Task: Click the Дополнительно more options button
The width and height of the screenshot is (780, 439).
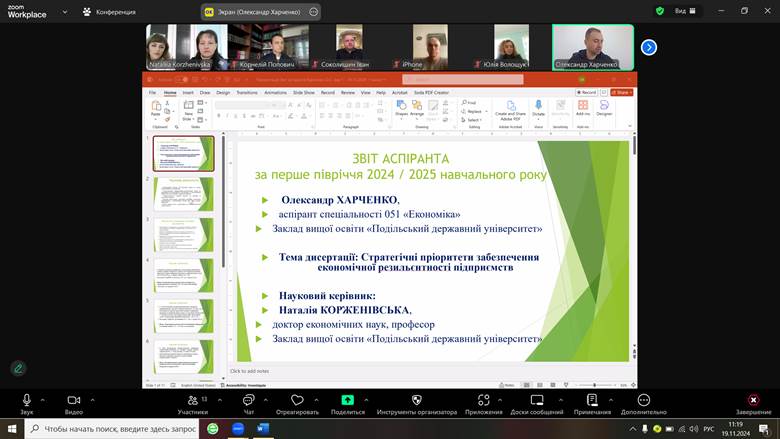Action: click(x=643, y=401)
